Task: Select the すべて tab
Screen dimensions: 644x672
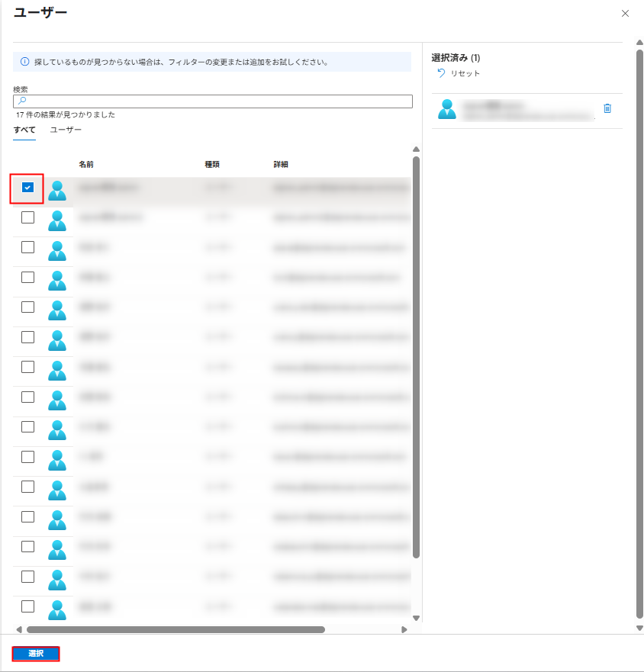Action: (x=24, y=130)
